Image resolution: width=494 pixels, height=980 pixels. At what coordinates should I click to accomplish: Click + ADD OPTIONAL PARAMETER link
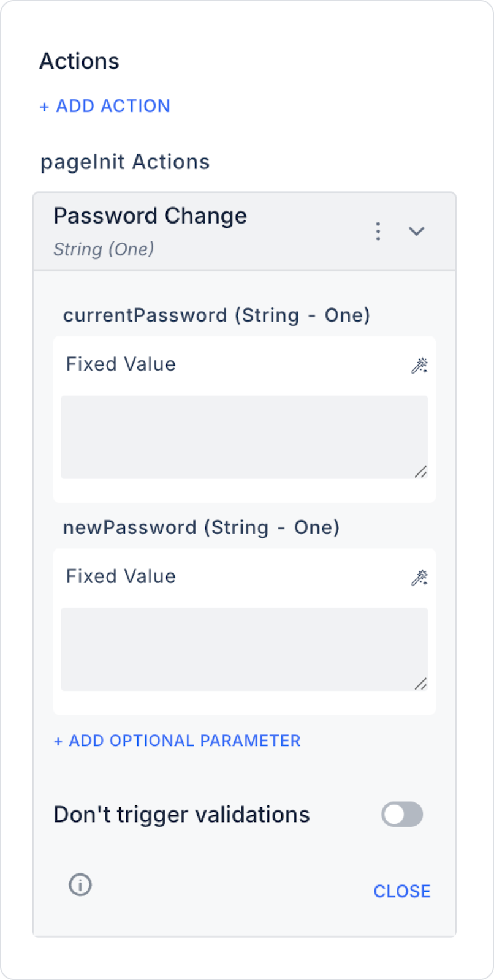177,741
